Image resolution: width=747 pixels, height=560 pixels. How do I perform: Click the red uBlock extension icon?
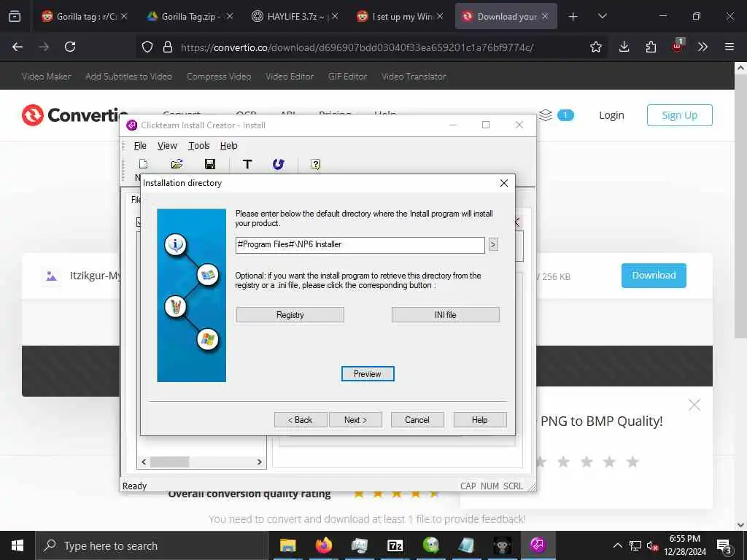[678, 46]
